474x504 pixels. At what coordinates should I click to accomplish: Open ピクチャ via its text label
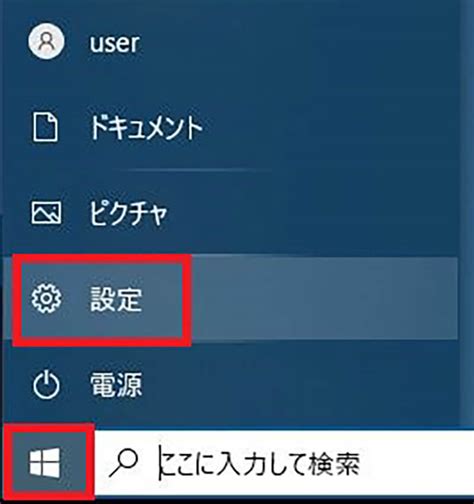(128, 213)
